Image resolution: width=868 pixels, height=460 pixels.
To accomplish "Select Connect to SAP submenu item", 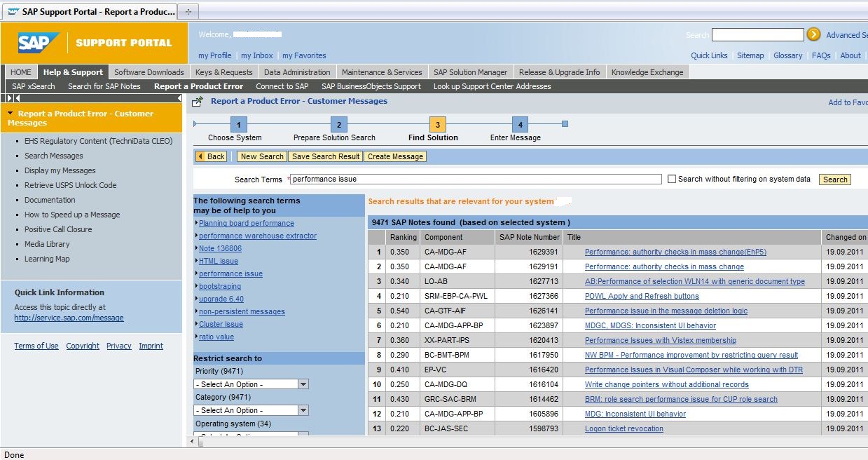I will click(x=282, y=86).
